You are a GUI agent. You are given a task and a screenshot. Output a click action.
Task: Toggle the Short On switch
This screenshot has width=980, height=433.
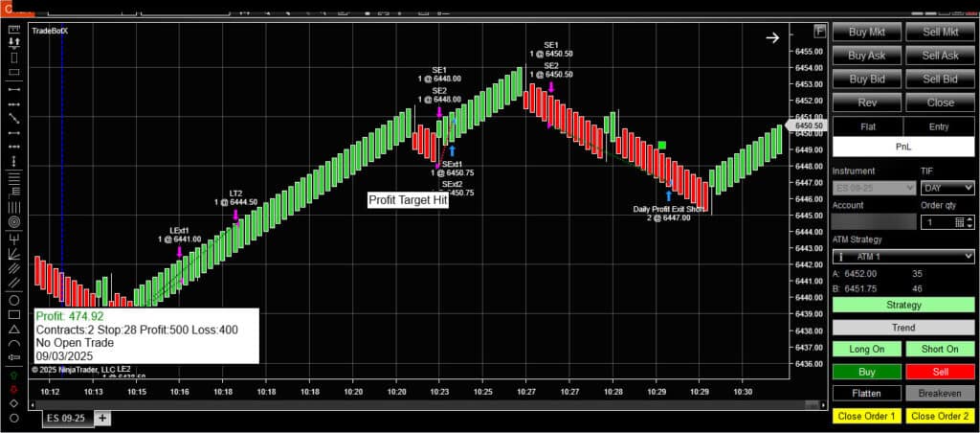tap(940, 349)
